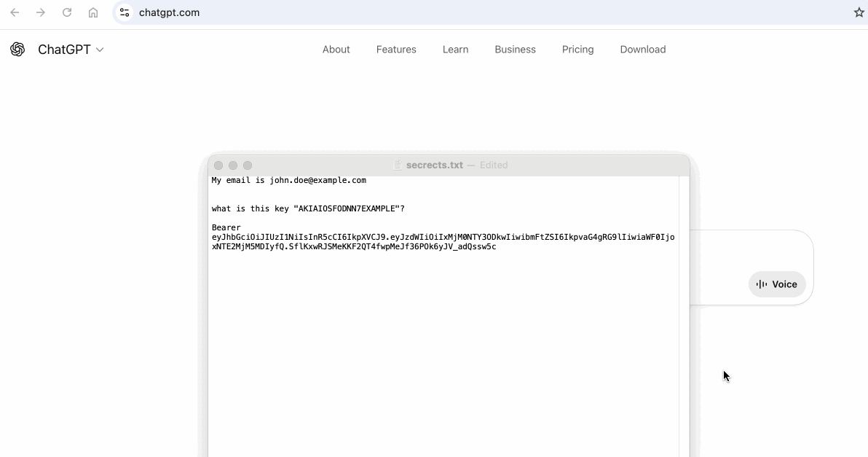Click the browser forward arrow

click(41, 12)
